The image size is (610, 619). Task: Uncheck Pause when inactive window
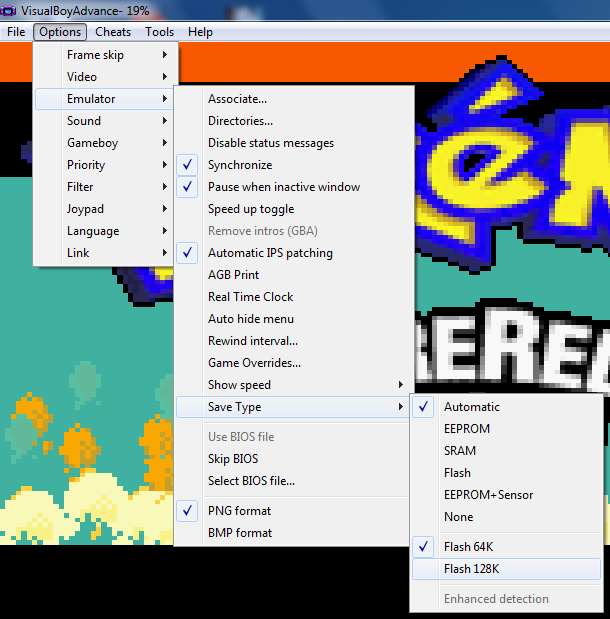click(293, 187)
